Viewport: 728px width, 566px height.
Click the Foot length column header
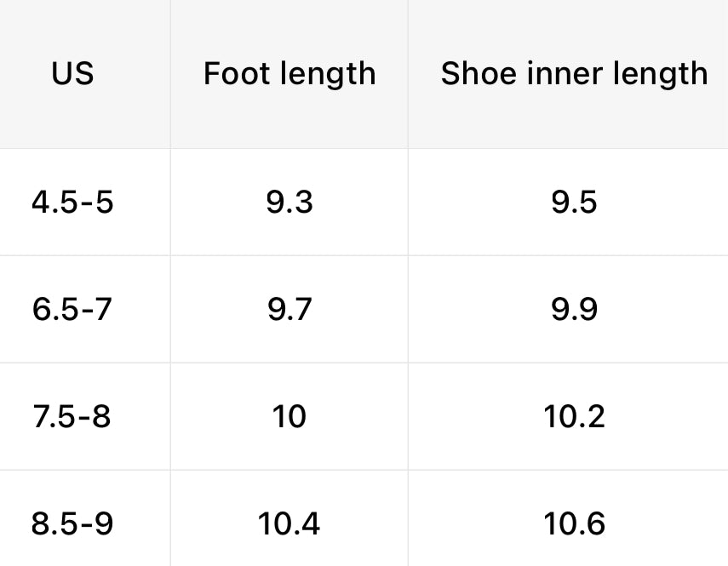click(289, 74)
